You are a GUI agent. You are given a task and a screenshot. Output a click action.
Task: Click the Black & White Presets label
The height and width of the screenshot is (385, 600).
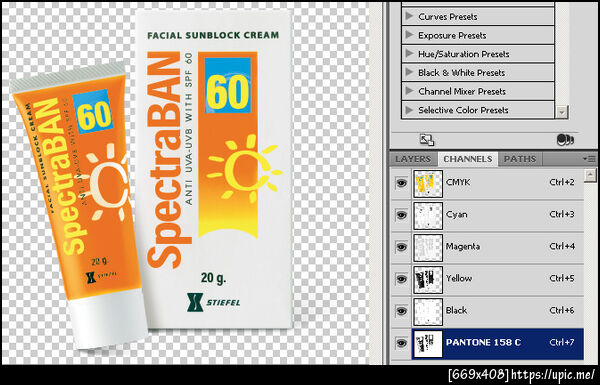click(x=461, y=73)
